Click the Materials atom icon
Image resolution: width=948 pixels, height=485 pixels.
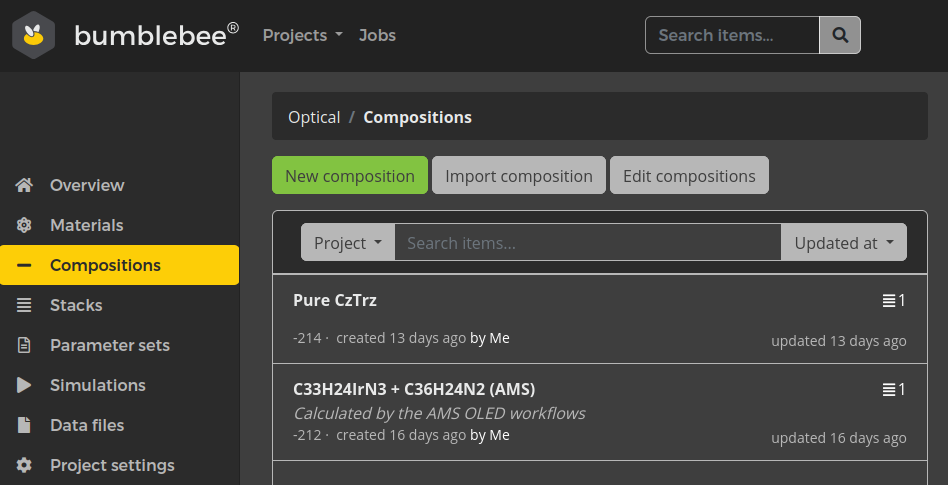[x=25, y=225]
